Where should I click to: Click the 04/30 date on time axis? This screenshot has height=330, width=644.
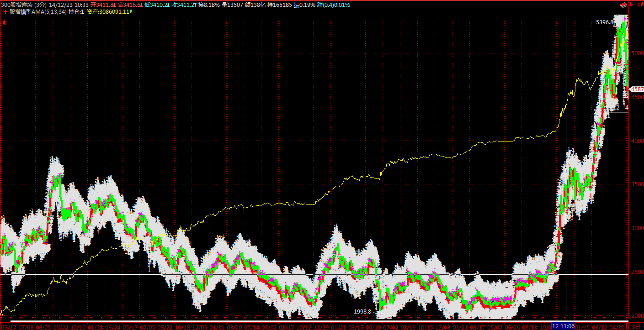click(x=616, y=327)
